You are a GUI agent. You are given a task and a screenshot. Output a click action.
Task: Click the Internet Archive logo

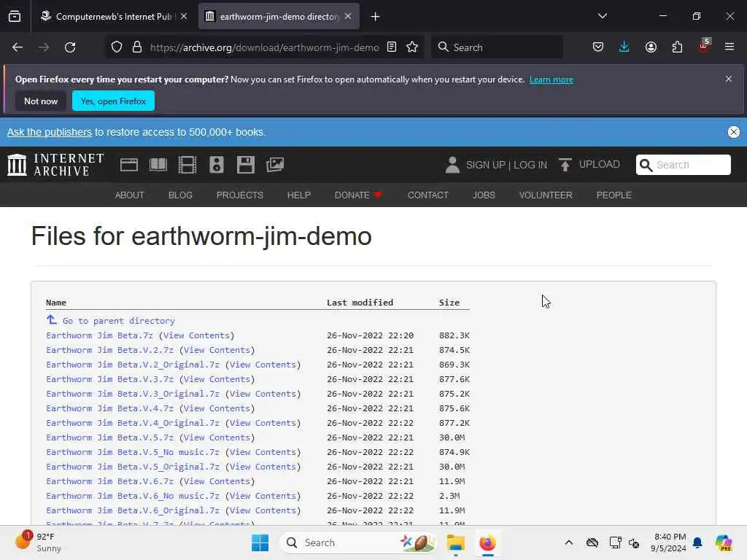point(55,165)
